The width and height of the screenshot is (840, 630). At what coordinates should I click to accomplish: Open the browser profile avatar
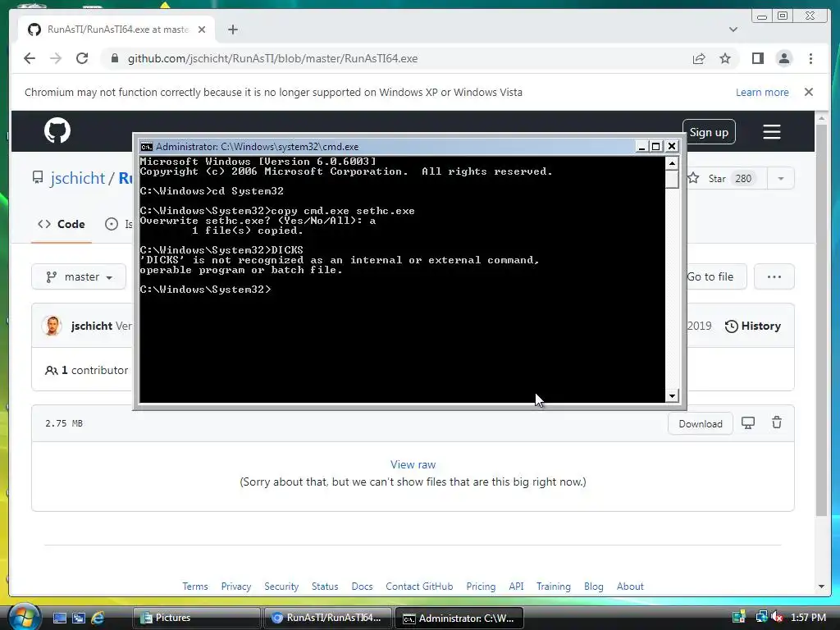coord(784,58)
